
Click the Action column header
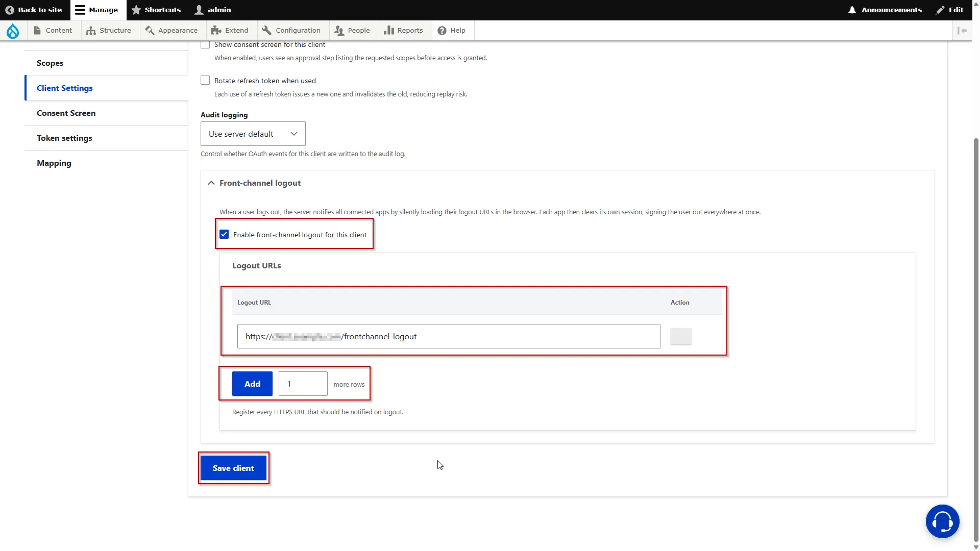click(680, 303)
